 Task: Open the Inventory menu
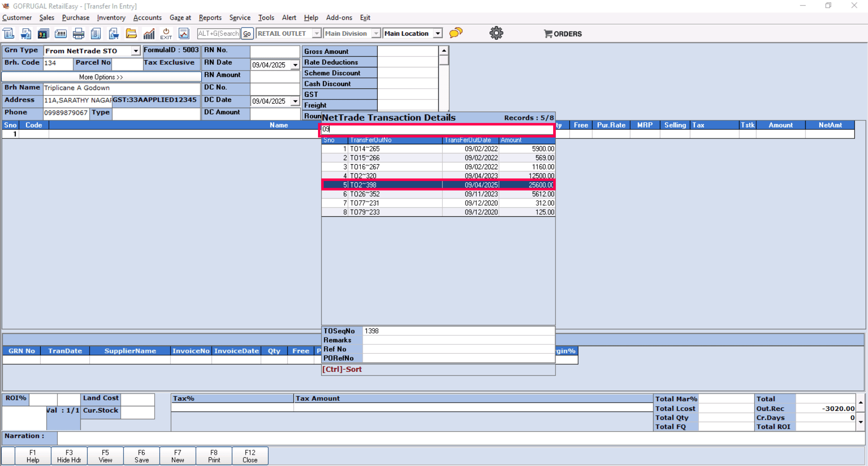pyautogui.click(x=111, y=18)
